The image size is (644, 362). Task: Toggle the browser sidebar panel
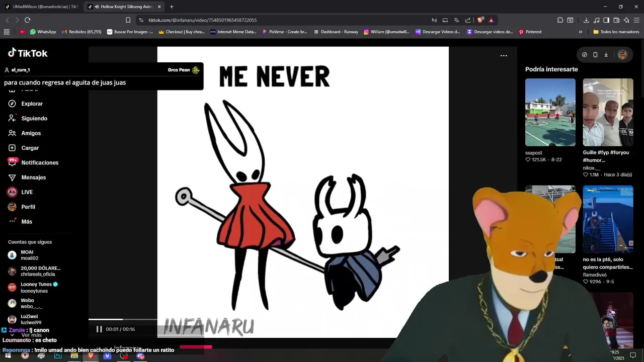606,20
